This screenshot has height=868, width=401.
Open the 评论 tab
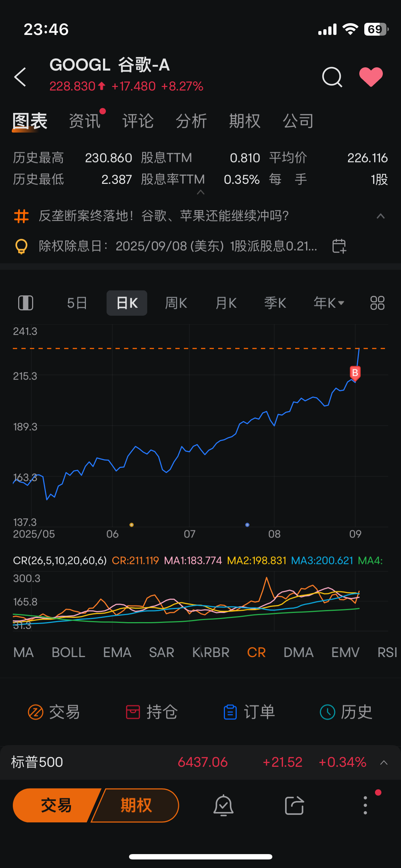click(138, 121)
